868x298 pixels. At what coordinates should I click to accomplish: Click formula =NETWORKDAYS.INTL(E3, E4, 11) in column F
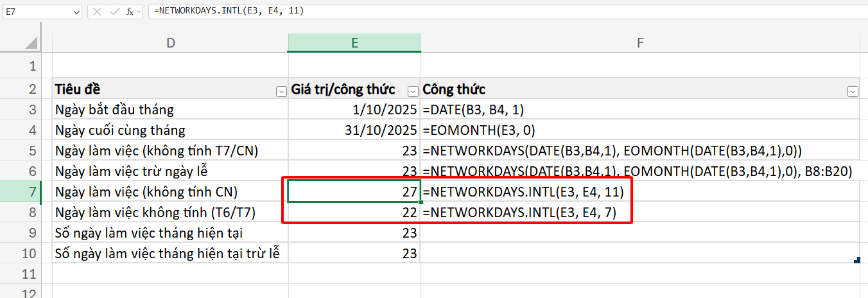[x=523, y=192]
